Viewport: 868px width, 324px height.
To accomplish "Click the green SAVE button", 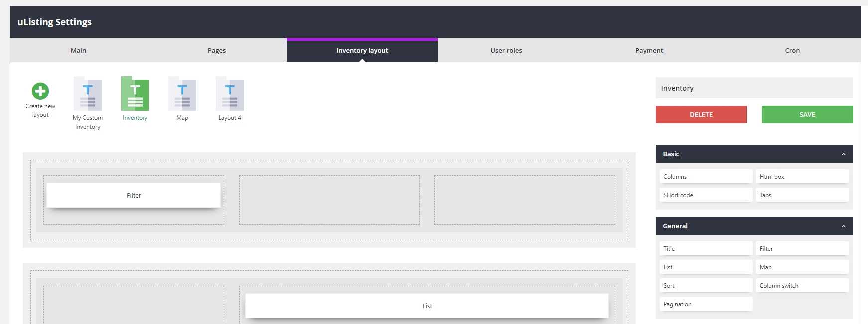I will click(x=807, y=114).
